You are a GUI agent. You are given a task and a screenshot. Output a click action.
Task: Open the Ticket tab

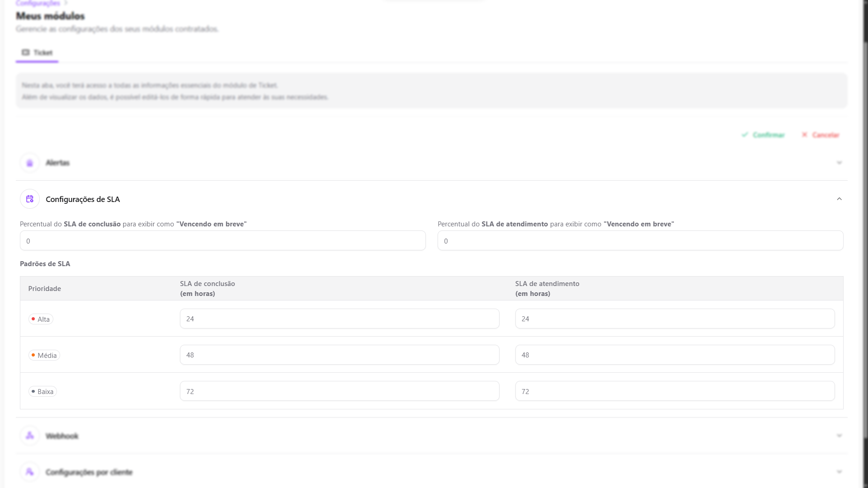click(42, 52)
